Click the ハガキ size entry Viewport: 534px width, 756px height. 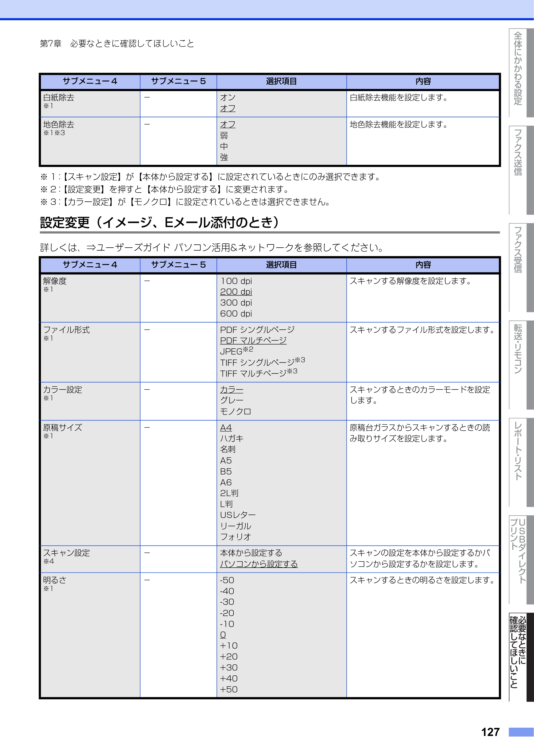[x=232, y=439]
